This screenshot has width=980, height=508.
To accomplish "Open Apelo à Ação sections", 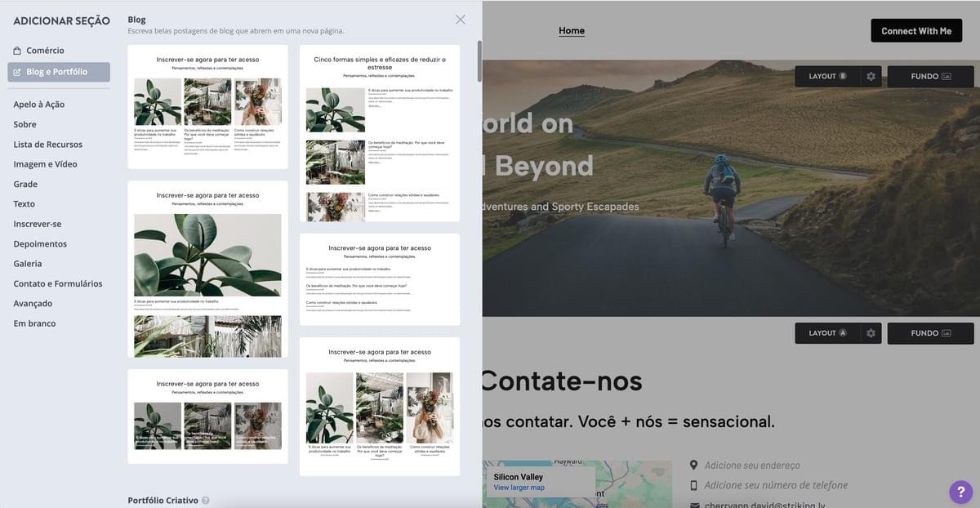I will [x=38, y=105].
